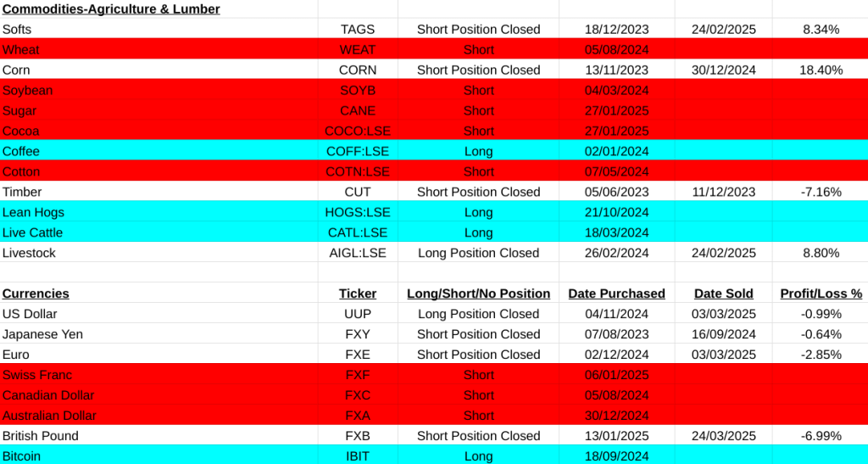868x464 pixels.
Task: Select the Bitcoin row name cell
Action: pos(21,456)
